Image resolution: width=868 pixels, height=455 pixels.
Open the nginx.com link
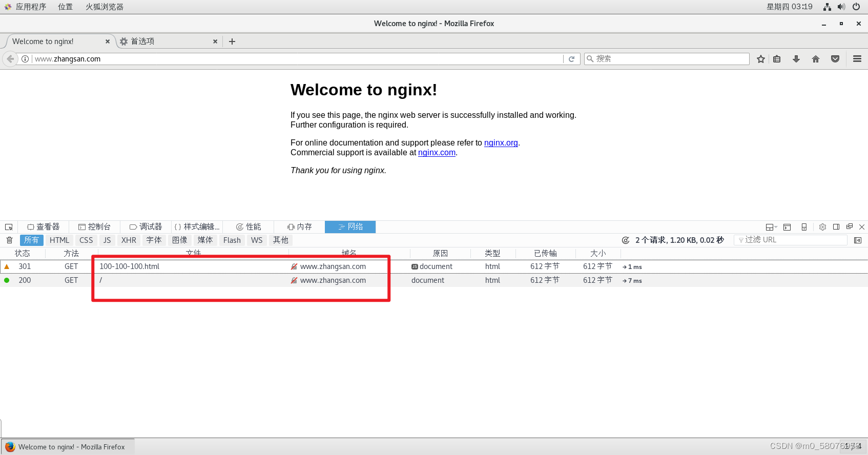(x=437, y=153)
